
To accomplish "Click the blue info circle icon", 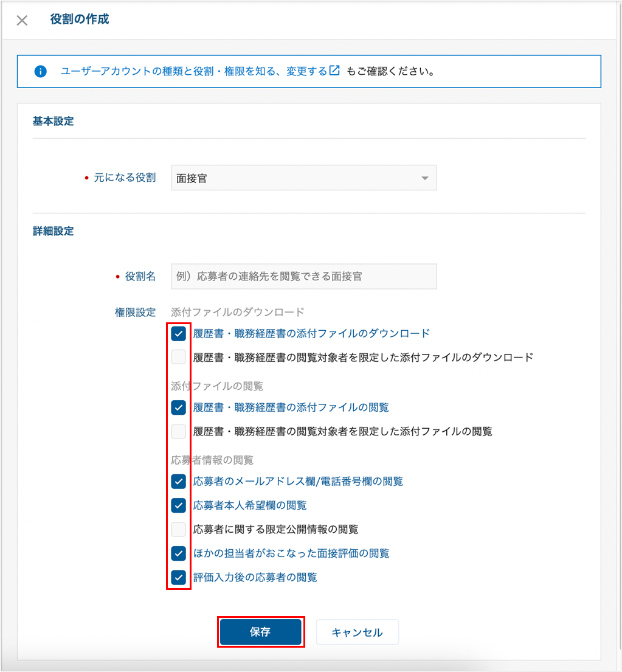I will click(40, 71).
